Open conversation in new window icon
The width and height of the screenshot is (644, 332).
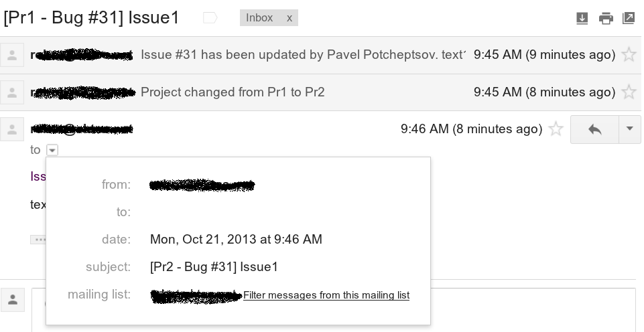629,18
